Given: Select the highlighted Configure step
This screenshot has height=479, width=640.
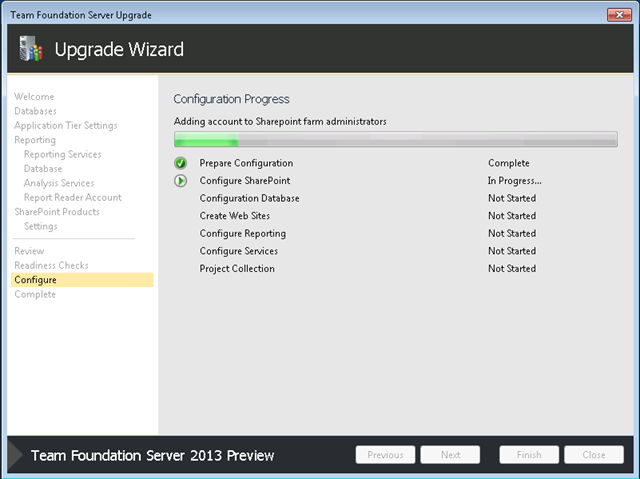Looking at the screenshot, I should [36, 280].
